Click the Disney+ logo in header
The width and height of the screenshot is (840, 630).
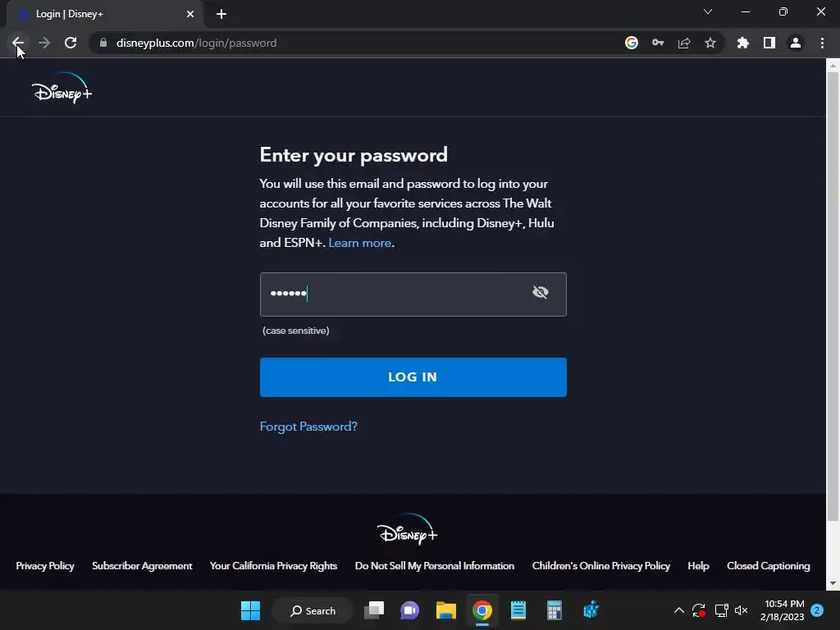point(62,88)
